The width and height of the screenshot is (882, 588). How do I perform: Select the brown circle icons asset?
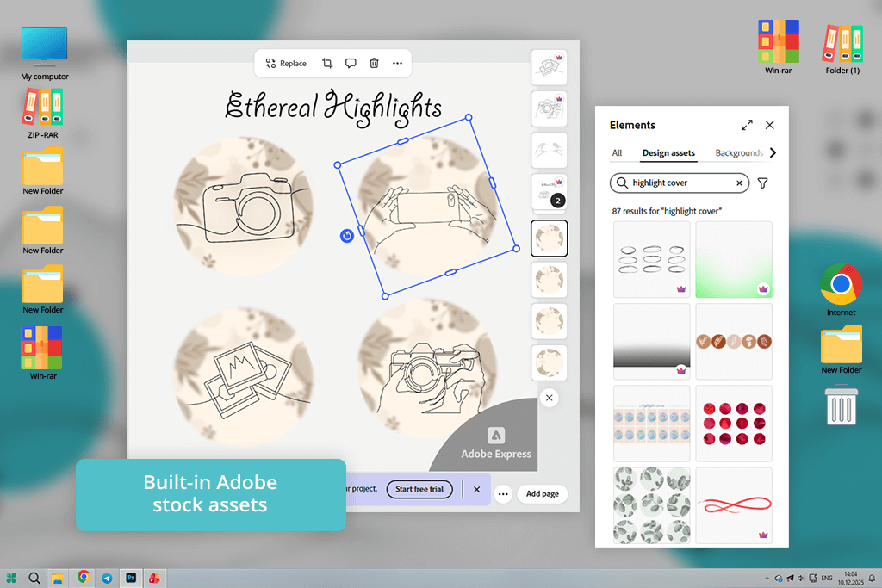(734, 342)
